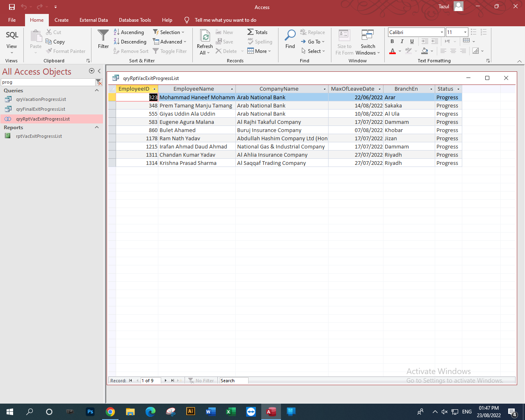The height and width of the screenshot is (420, 525).
Task: Apply Bold formatting
Action: 392,41
